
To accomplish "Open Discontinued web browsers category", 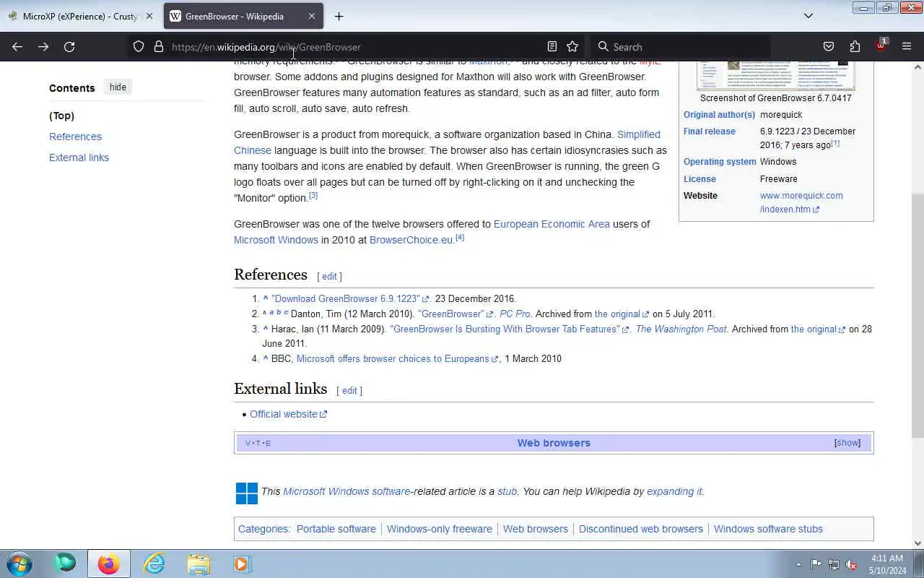I will [x=640, y=529].
